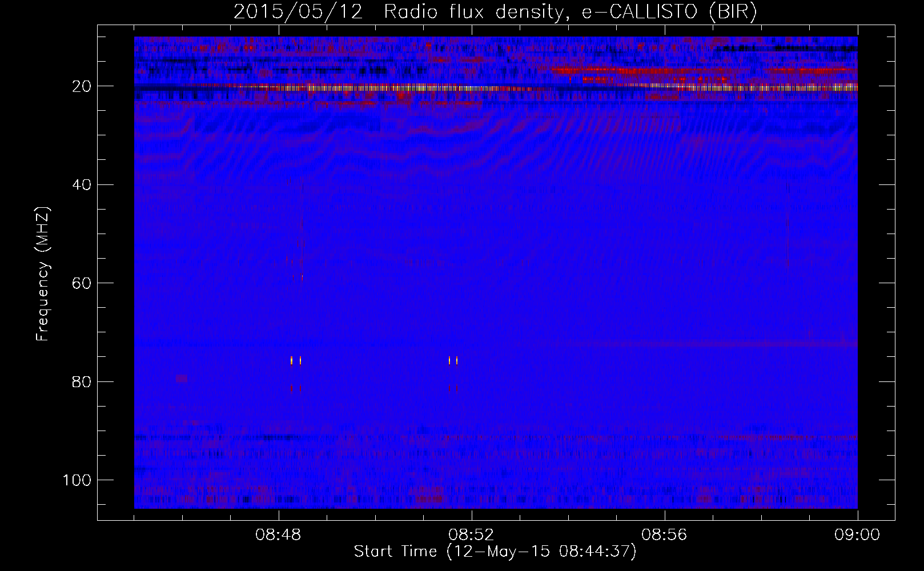This screenshot has height=571, width=924.
Task: Click the 'Frequency (MHZ)' axis label
Action: [x=43, y=274]
